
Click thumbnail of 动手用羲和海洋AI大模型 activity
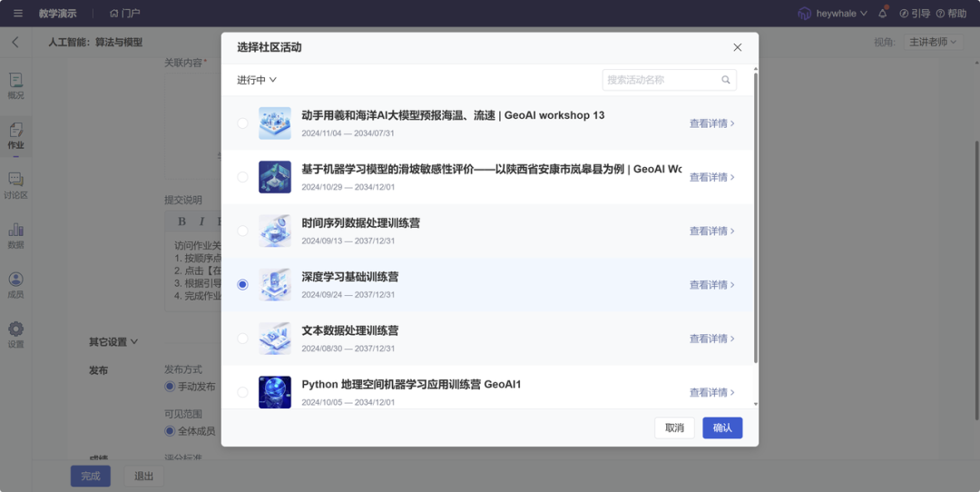(275, 123)
